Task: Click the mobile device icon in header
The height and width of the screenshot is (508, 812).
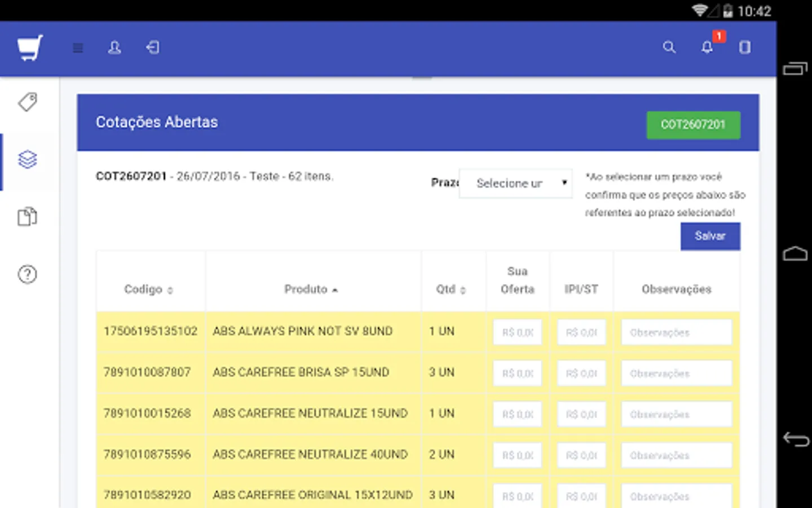Action: (745, 47)
